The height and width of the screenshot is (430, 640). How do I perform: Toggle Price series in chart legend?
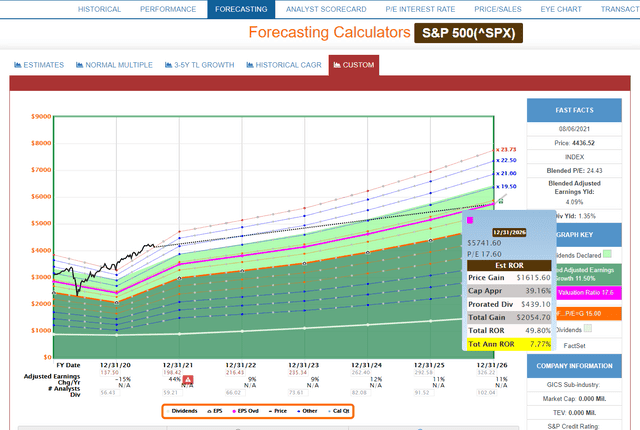(278, 411)
